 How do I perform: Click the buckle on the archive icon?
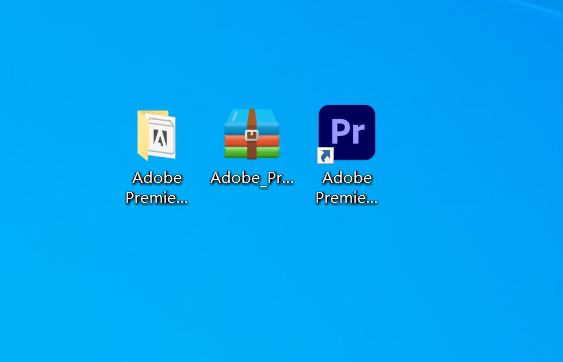pyautogui.click(x=252, y=135)
